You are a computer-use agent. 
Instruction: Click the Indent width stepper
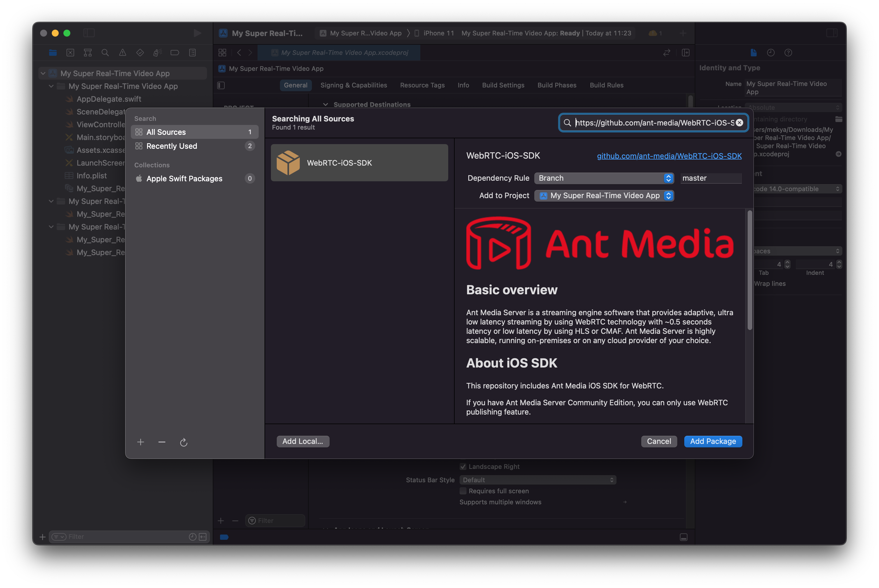(839, 264)
